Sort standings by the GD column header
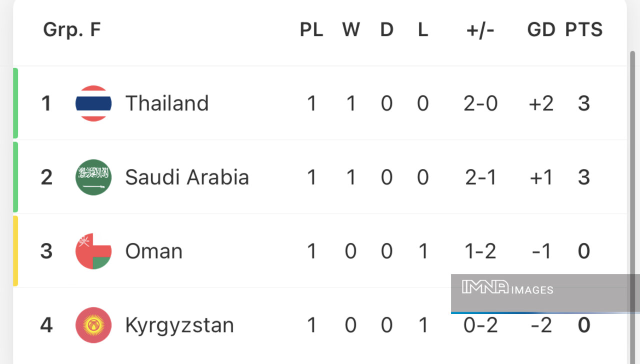640x364 pixels. (541, 29)
